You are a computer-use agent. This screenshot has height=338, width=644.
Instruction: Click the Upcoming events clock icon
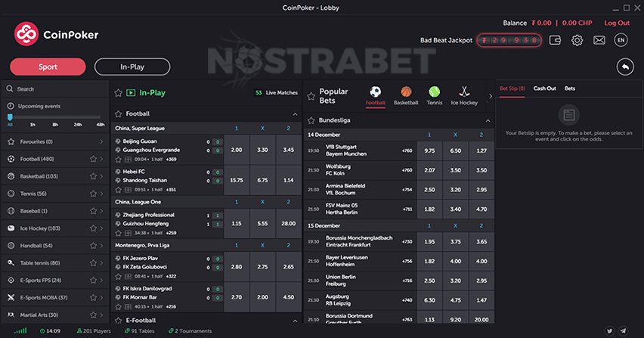11,106
